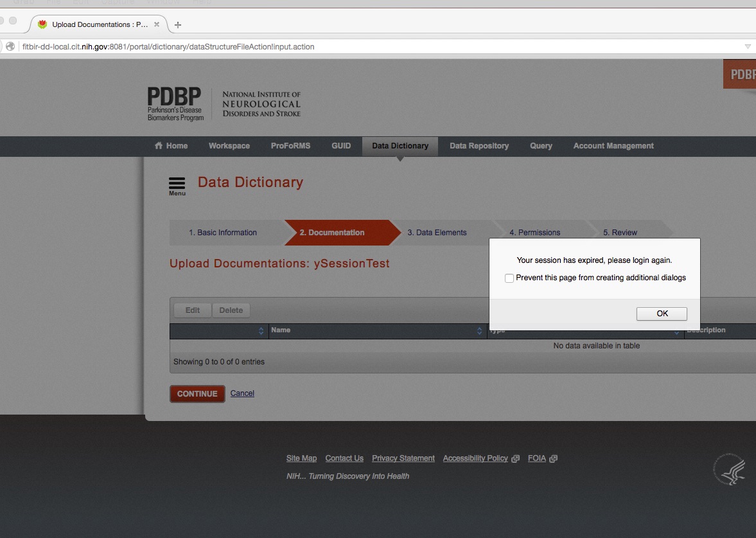
Task: Open the Accessibility Policy footer link
Action: pyautogui.click(x=475, y=458)
